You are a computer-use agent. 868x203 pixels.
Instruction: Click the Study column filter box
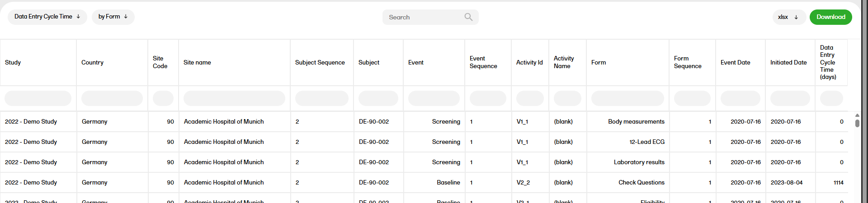point(38,98)
